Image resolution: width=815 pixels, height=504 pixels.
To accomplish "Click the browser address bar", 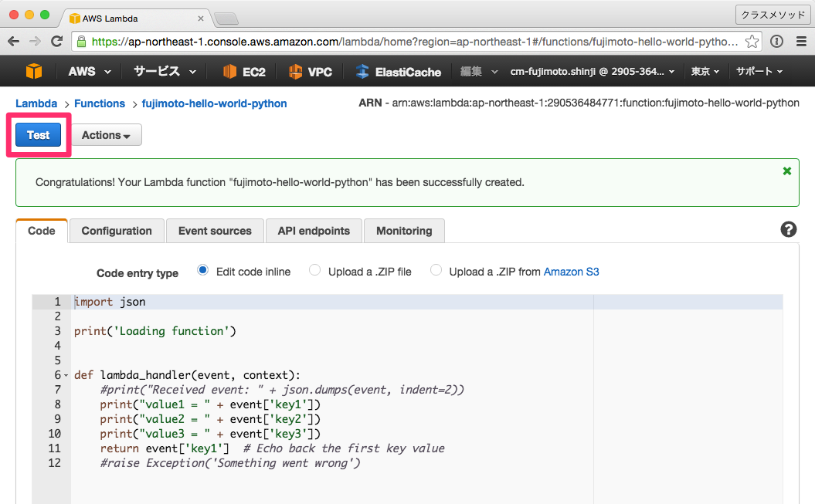I will 386,41.
